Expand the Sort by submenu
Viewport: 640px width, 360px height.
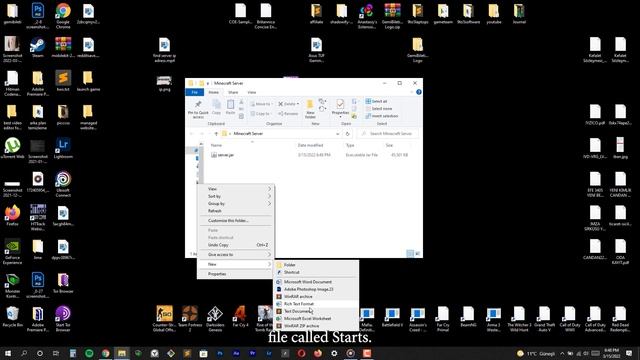236,196
